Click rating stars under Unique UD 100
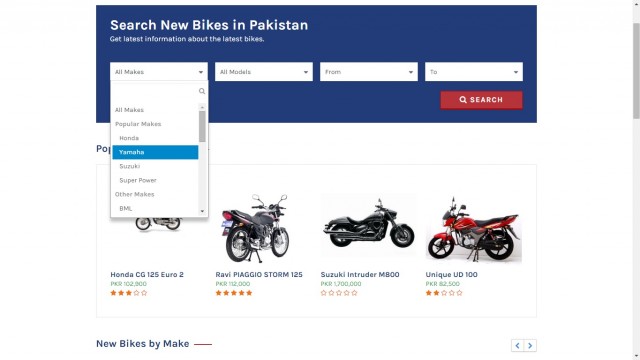 pyautogui.click(x=444, y=293)
